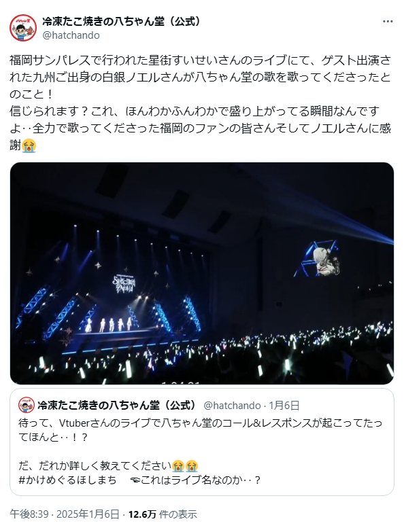The image size is (404, 532).
Task: Click the @hatchando handle under the name
Action: [71, 35]
